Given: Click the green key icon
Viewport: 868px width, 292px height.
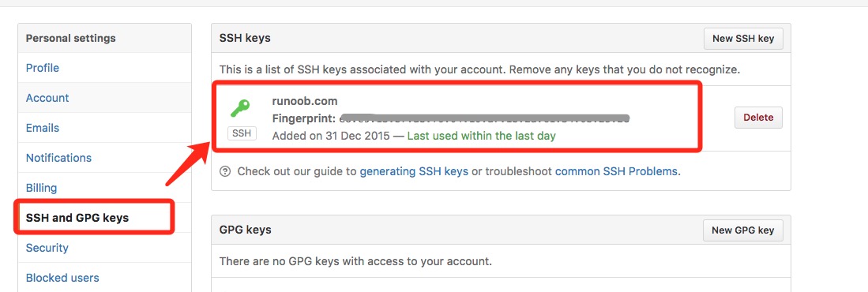Looking at the screenshot, I should (x=240, y=108).
